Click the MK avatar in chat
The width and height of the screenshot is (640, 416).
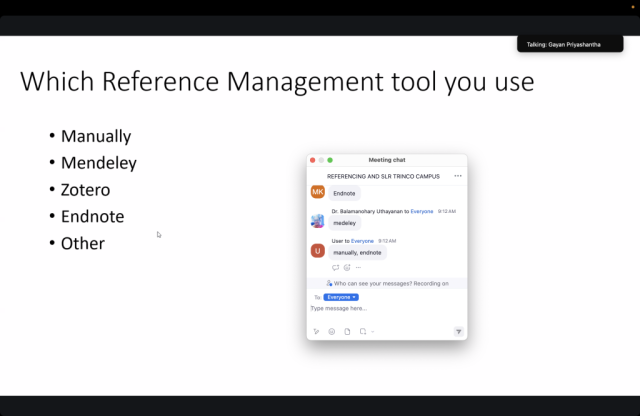[x=318, y=192]
